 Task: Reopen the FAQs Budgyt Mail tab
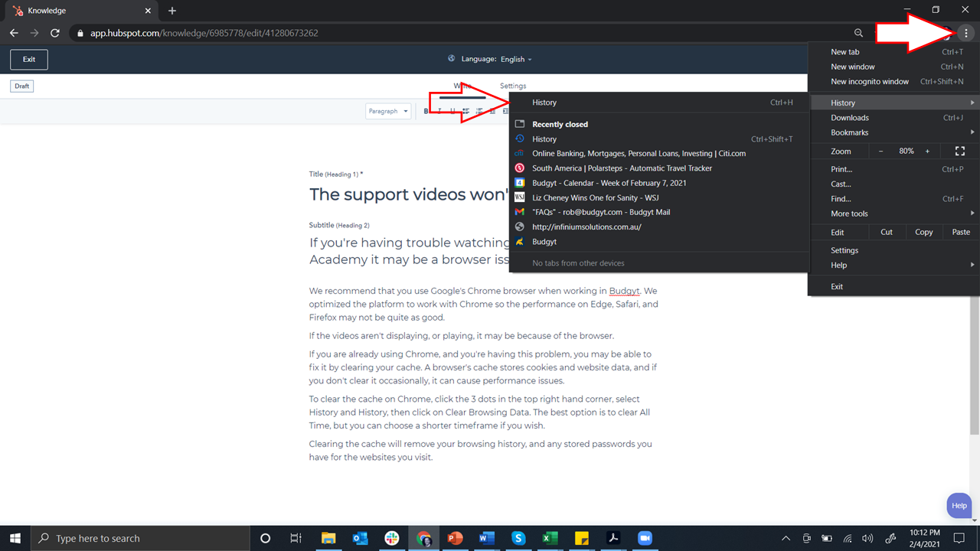(x=658, y=212)
